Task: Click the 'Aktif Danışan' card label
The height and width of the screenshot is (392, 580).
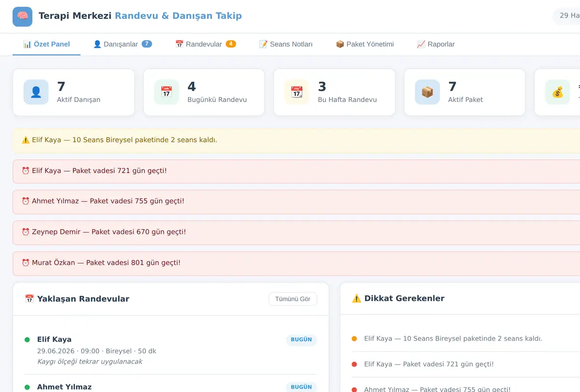Action: (79, 100)
